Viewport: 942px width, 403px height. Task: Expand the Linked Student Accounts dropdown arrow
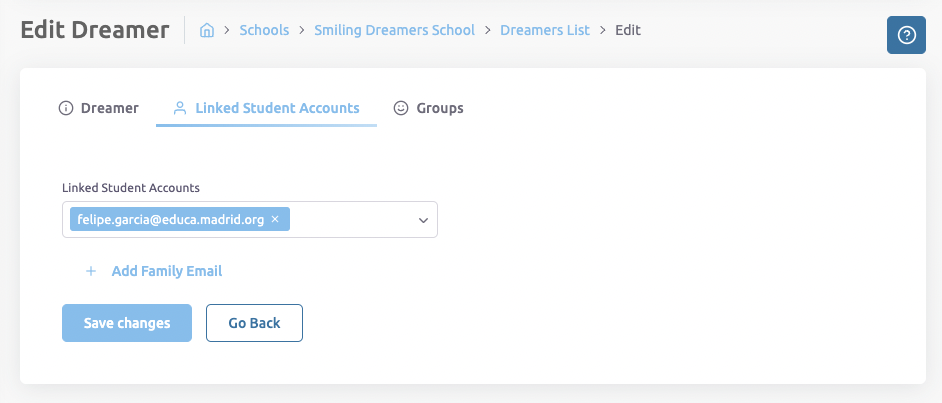pos(423,220)
